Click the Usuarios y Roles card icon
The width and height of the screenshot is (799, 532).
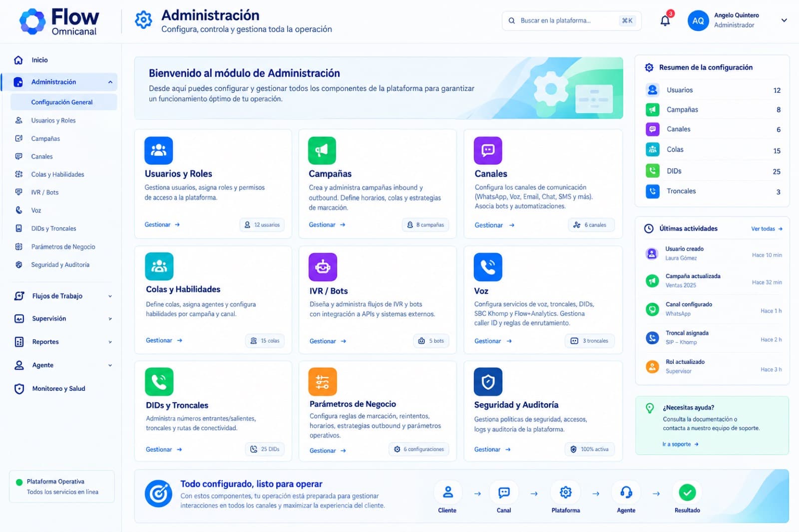pyautogui.click(x=158, y=150)
